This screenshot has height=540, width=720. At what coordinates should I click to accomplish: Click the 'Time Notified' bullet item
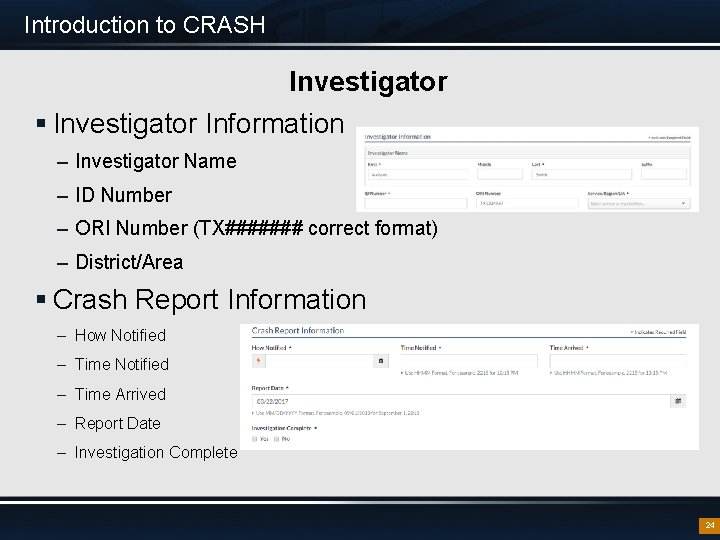point(122,365)
